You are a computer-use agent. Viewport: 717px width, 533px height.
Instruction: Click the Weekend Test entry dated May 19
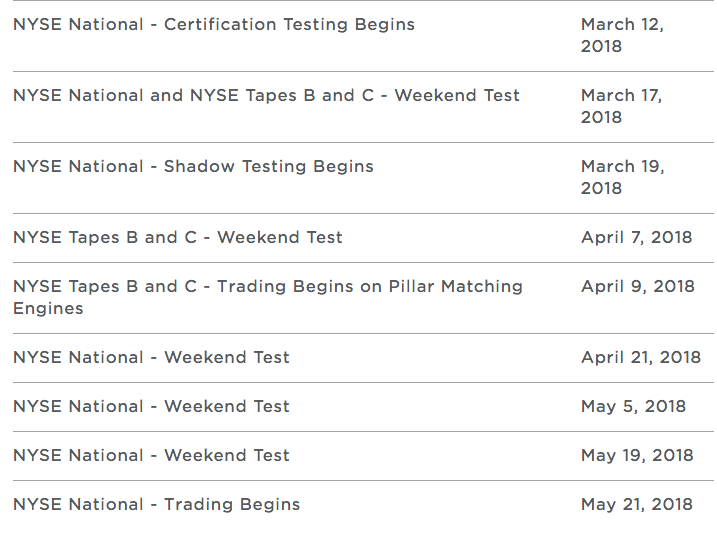click(x=151, y=456)
